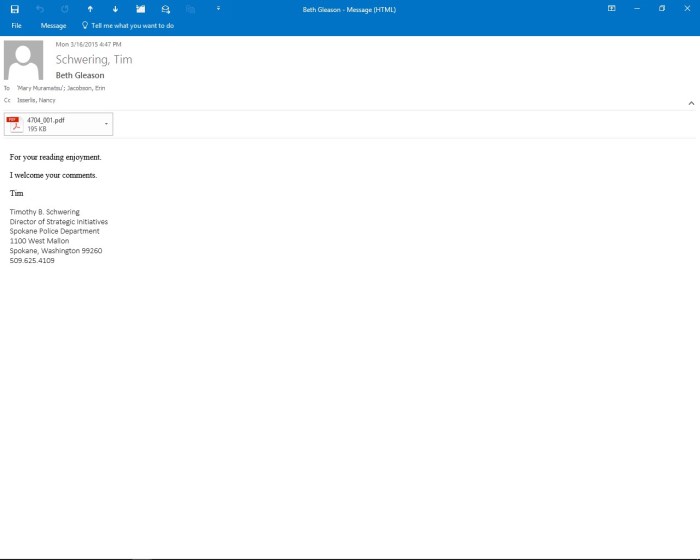Click the sender's contact photo placeholder

[24, 60]
